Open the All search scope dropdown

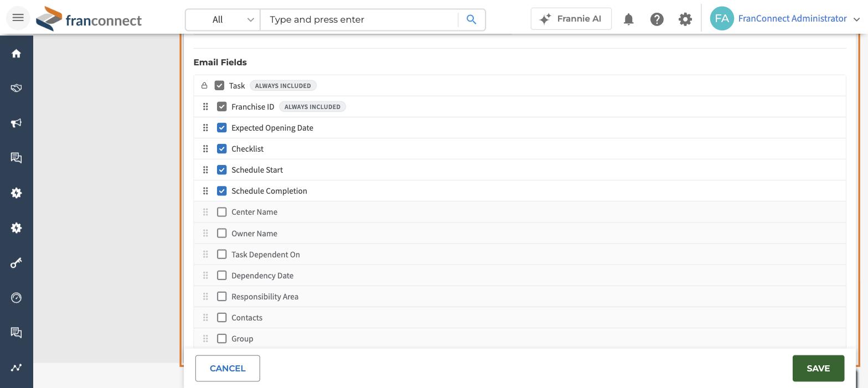[x=223, y=19]
